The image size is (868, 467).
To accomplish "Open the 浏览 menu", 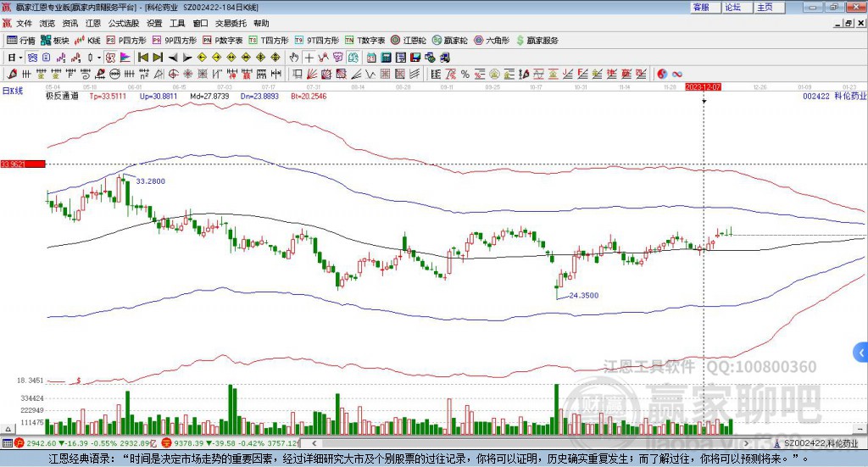I will (47, 23).
